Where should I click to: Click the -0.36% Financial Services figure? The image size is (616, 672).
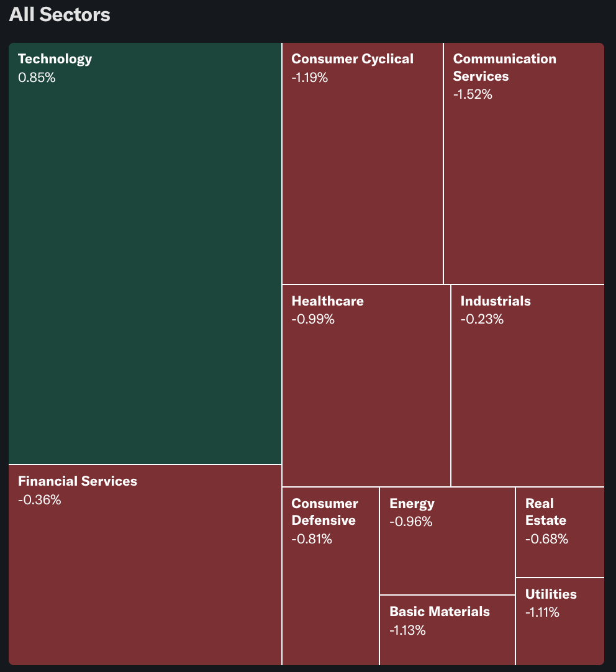39,500
